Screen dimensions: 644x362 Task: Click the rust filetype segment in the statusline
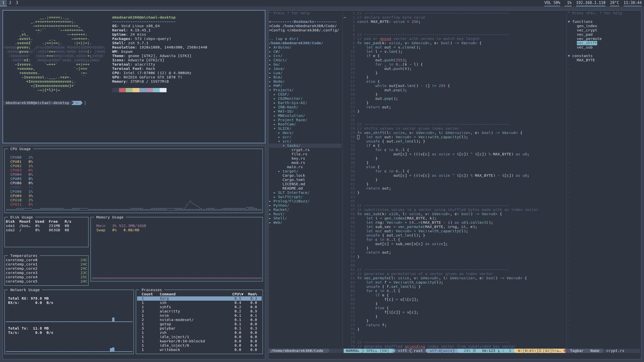[x=419, y=351]
